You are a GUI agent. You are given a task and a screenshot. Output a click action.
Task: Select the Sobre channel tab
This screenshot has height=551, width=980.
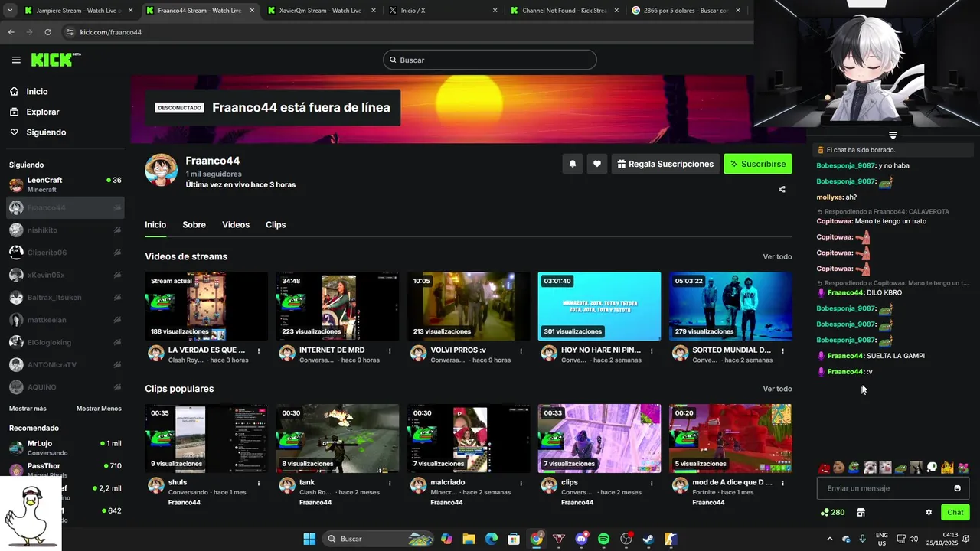pyautogui.click(x=194, y=225)
